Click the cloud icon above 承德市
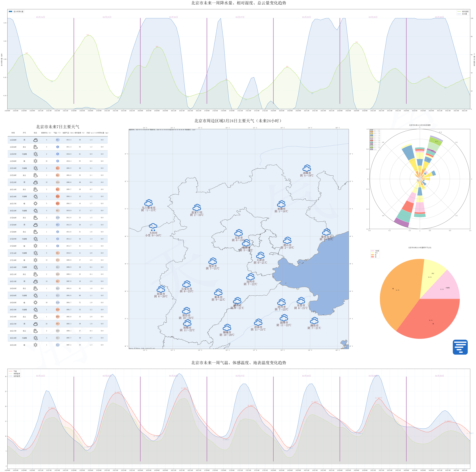This screenshot has width=476, height=472. 281,204
